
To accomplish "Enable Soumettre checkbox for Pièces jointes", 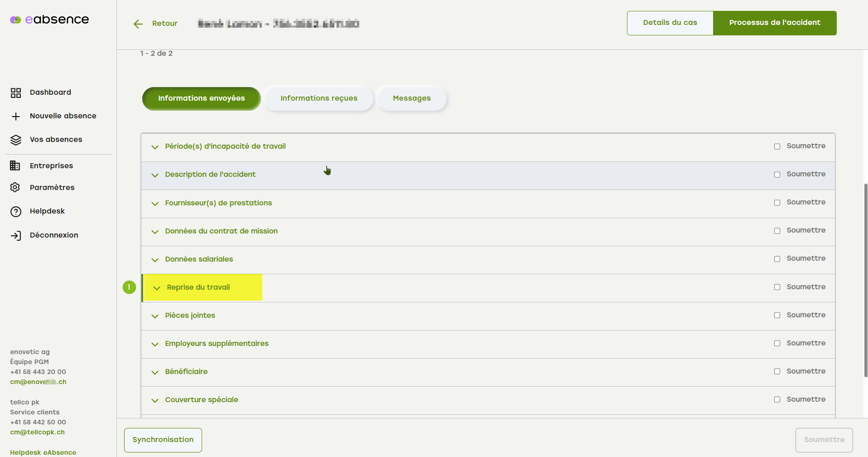I will 777,315.
